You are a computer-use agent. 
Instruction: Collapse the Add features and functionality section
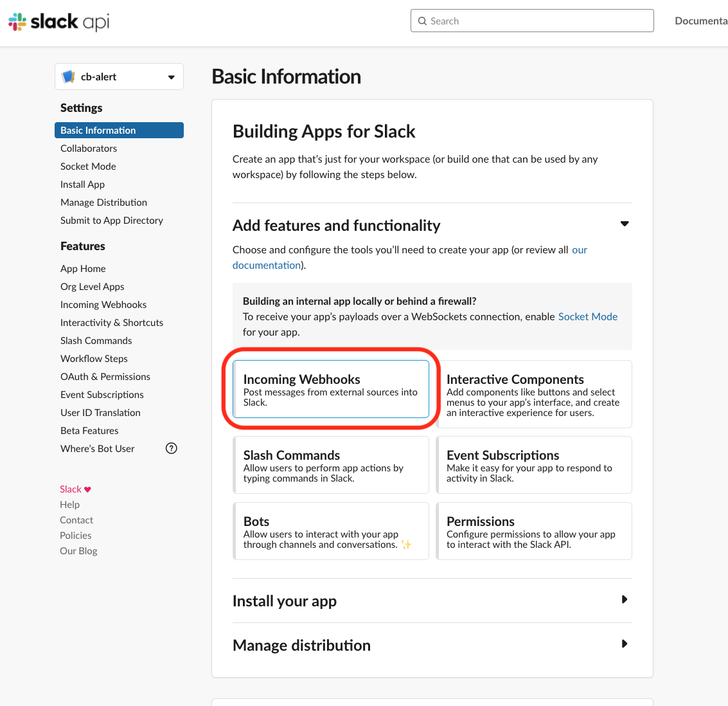pos(625,224)
